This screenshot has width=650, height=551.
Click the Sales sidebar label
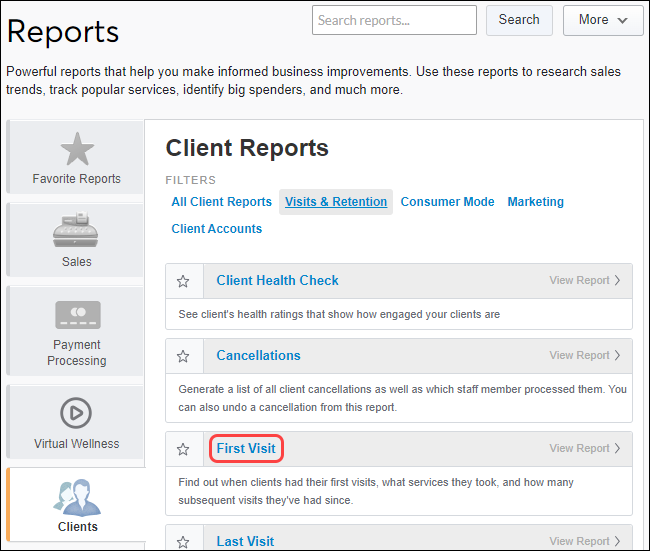[77, 262]
